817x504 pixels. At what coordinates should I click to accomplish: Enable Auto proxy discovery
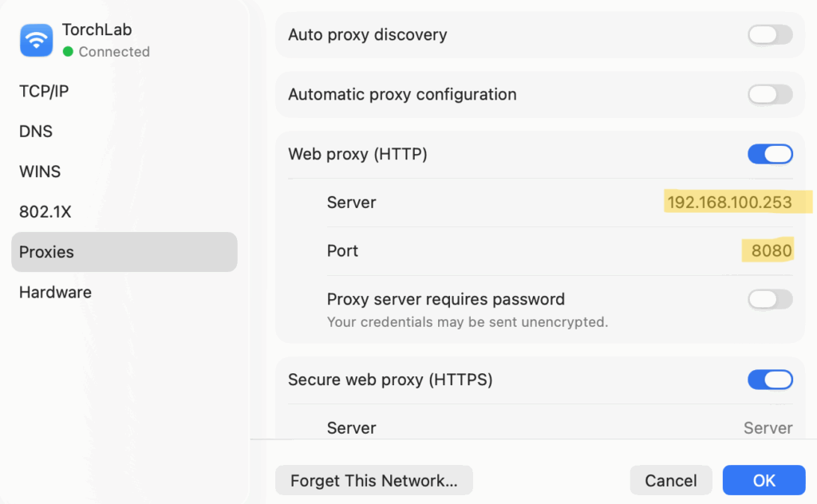coord(769,35)
